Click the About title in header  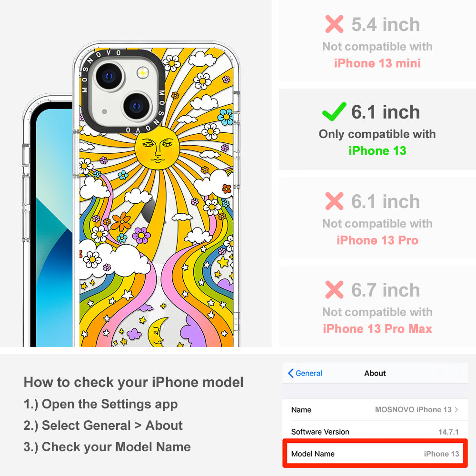click(x=375, y=373)
